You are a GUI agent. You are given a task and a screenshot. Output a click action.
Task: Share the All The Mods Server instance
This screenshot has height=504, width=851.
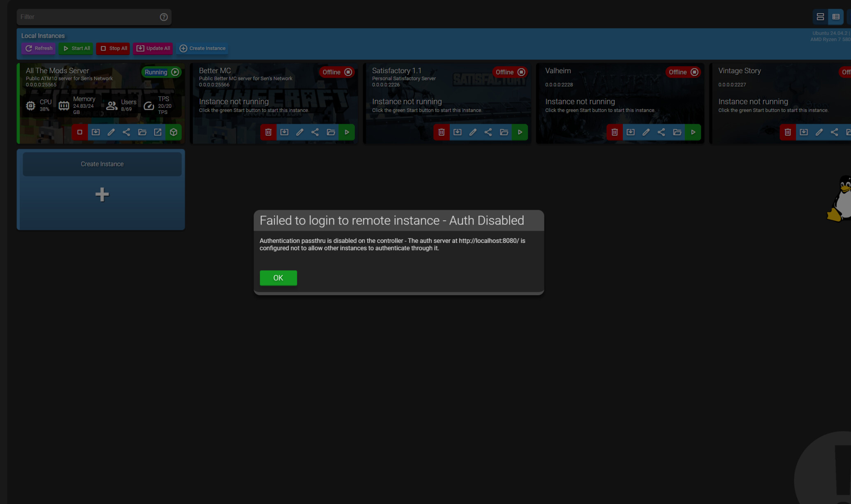tap(126, 132)
